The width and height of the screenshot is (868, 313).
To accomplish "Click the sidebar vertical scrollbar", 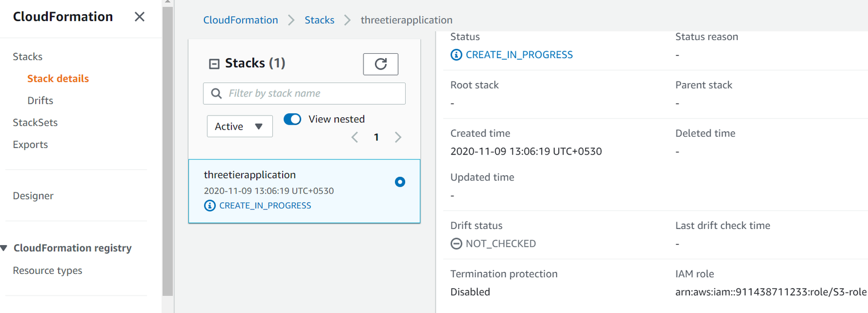I will click(168, 152).
